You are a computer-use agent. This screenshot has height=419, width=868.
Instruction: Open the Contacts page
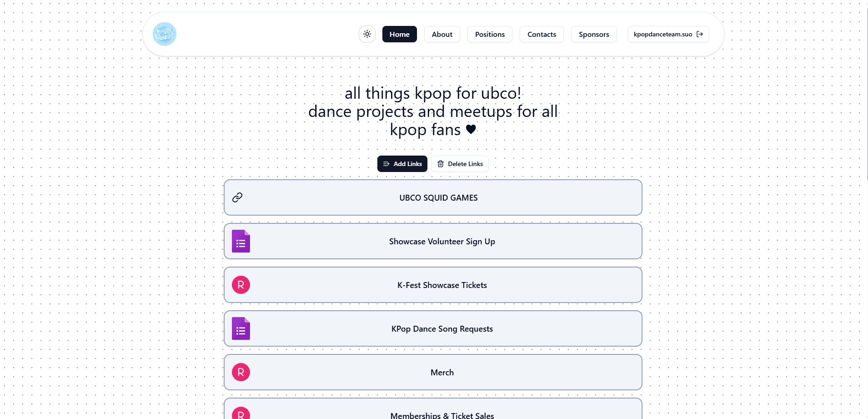542,34
